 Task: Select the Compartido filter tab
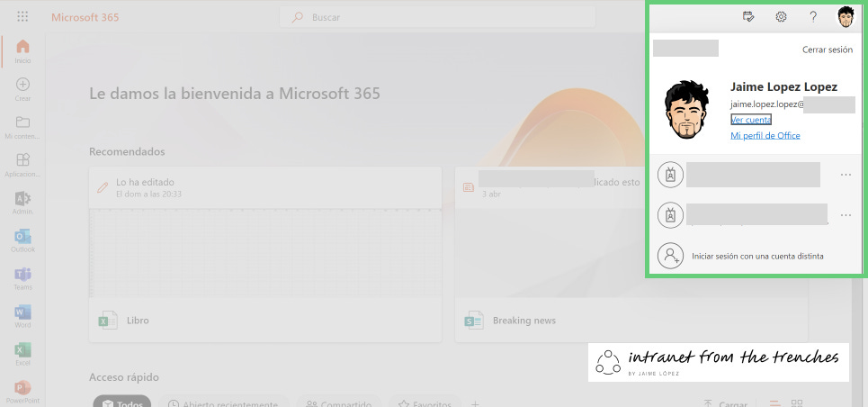(x=339, y=403)
